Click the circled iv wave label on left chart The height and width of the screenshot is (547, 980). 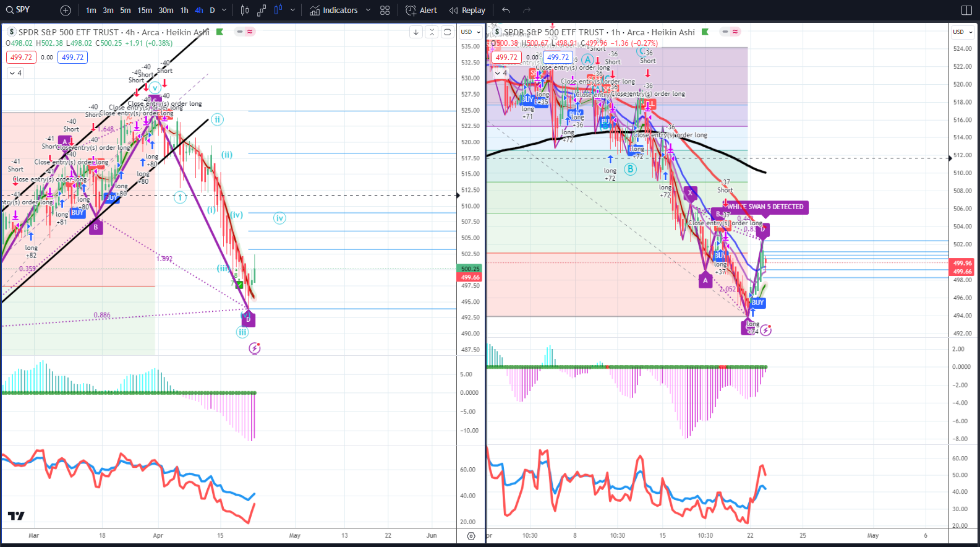(279, 218)
